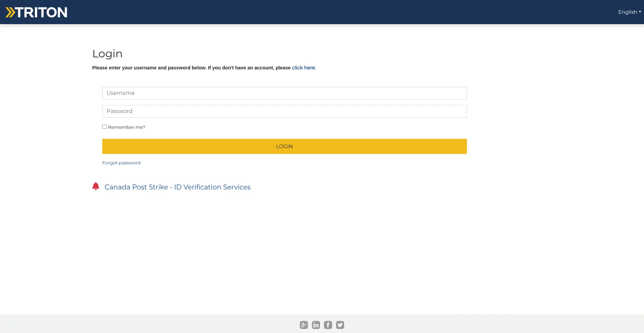The width and height of the screenshot is (644, 333).
Task: Click the yellow double-chevron mark beside TRITON
Action: point(10,12)
